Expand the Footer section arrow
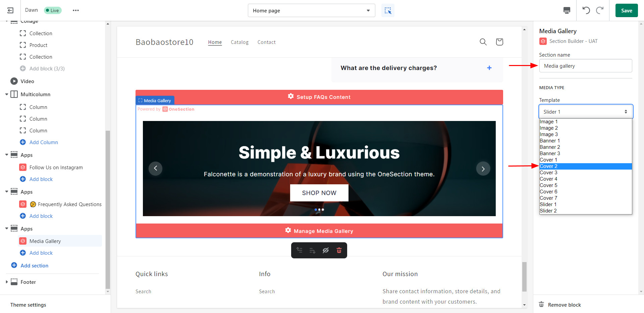This screenshot has height=313, width=644. pos(6,282)
